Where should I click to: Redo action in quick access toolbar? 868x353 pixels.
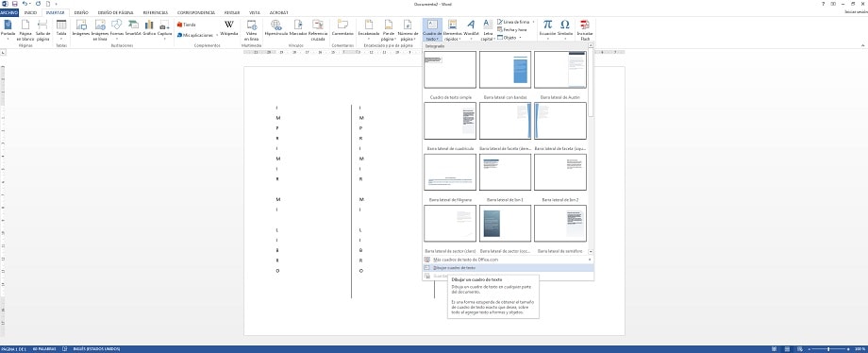point(38,4)
